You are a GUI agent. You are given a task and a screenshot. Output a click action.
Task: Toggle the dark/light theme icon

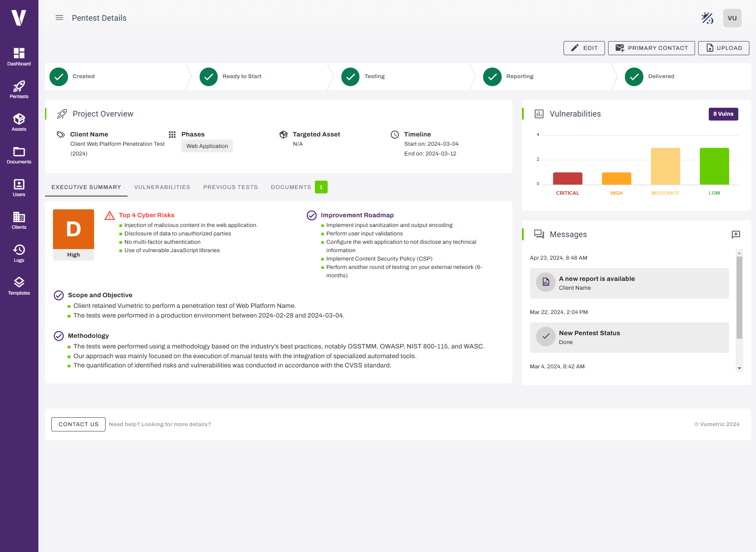707,18
